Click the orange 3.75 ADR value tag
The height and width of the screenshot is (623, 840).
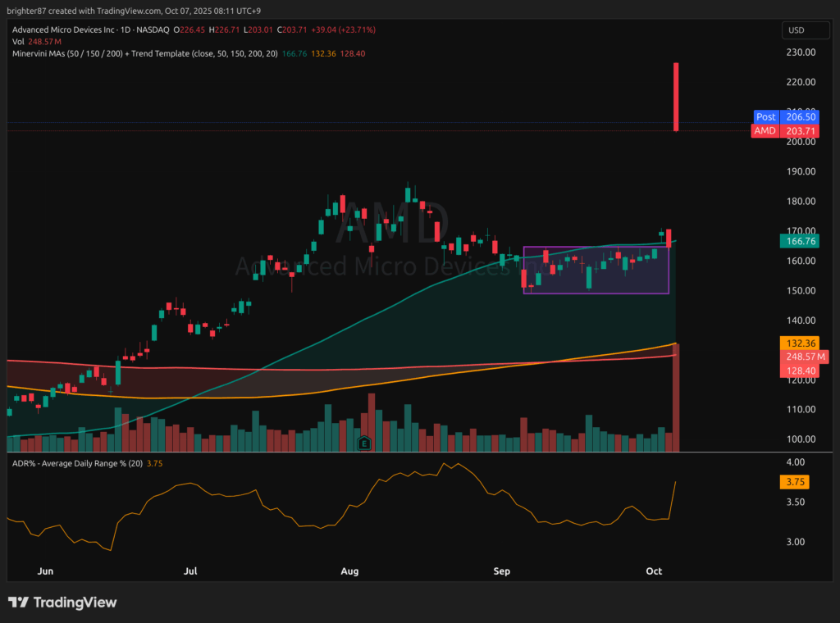click(795, 482)
